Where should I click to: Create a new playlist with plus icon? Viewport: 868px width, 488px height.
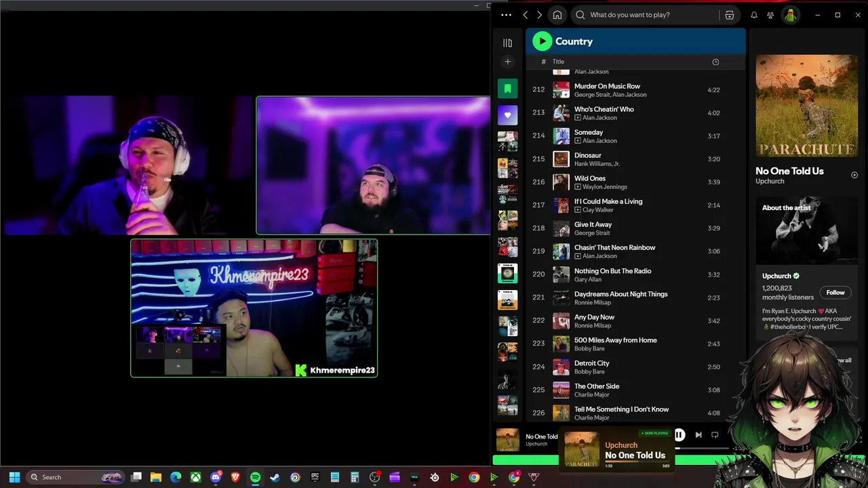(507, 62)
